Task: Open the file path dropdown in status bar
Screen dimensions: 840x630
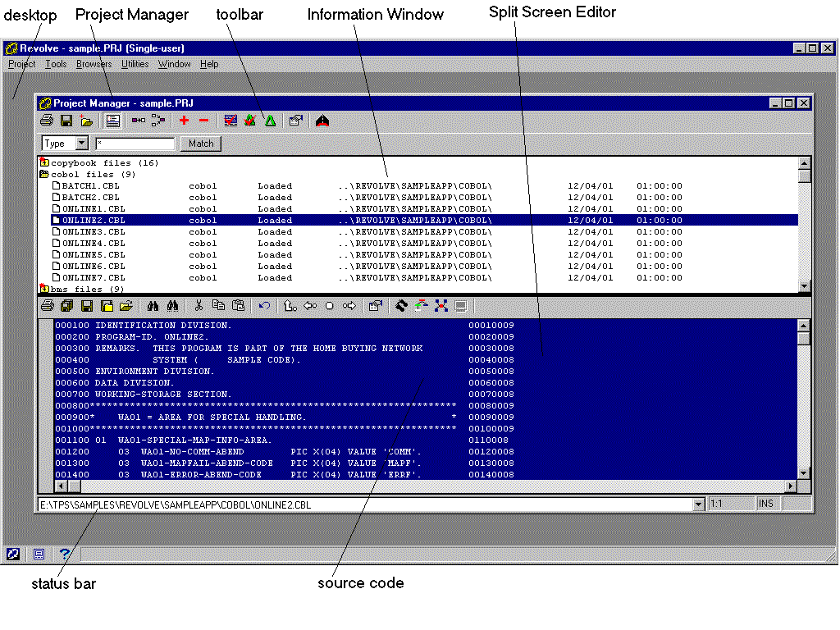Action: point(699,504)
